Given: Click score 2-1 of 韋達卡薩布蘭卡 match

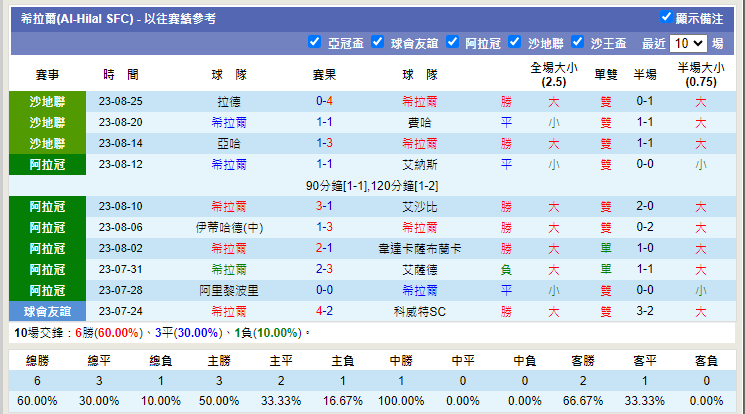Looking at the screenshot, I should pos(325,248).
